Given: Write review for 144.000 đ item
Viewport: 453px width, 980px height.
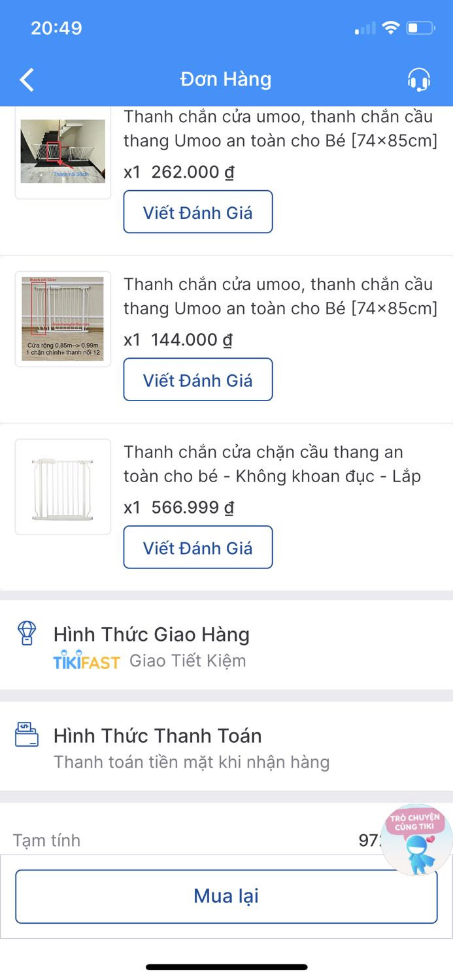Looking at the screenshot, I should click(x=197, y=380).
